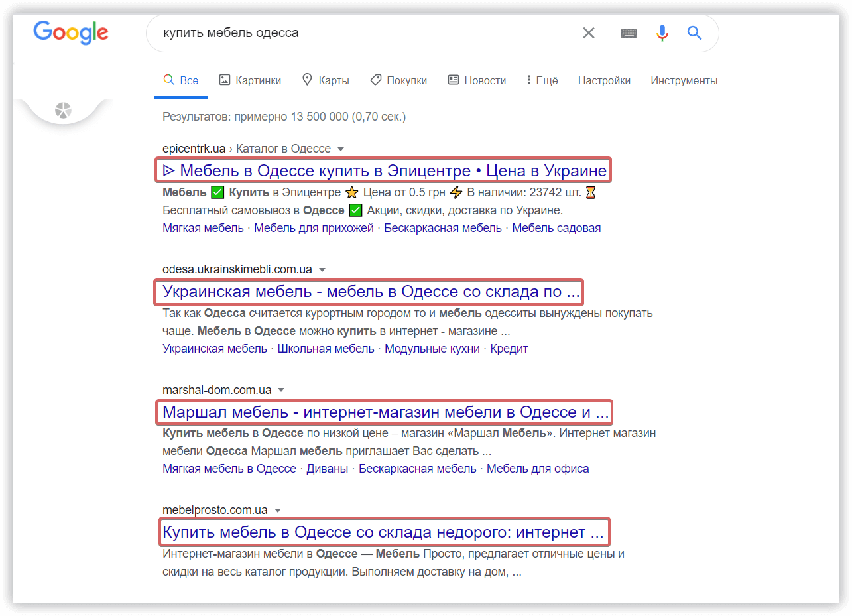This screenshot has height=616, width=852.
Task: Click Бескаркасная мебель sitelink under Эпицентр
Action: click(x=443, y=228)
